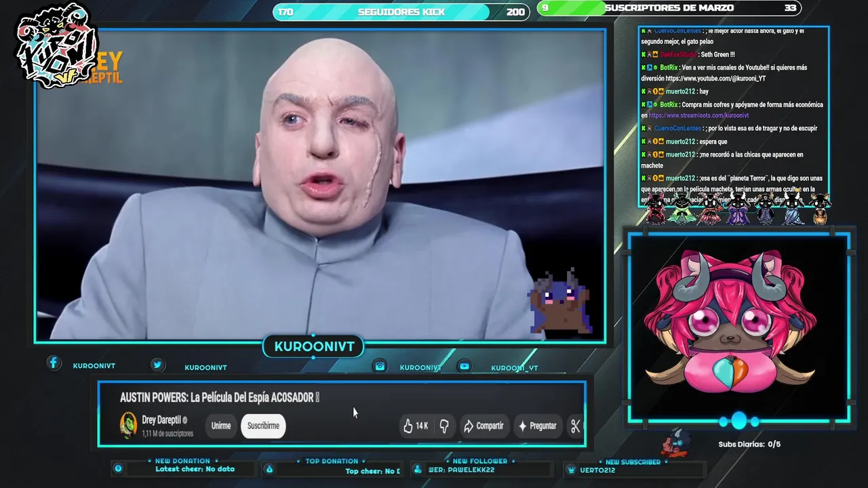Click the 33 goal number in the Marzo bar
This screenshot has height=488, width=868.
pyautogui.click(x=790, y=7)
